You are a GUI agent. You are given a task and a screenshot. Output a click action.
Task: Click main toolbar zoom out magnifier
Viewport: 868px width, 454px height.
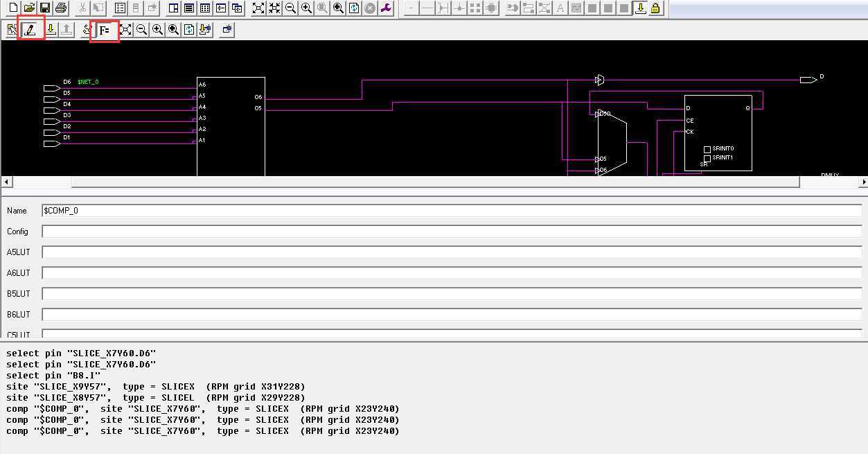click(x=290, y=8)
